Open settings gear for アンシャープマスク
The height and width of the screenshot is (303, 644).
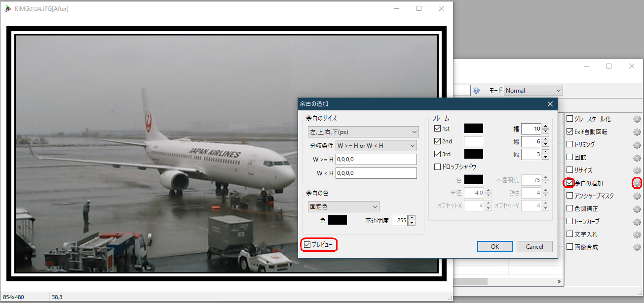point(637,196)
